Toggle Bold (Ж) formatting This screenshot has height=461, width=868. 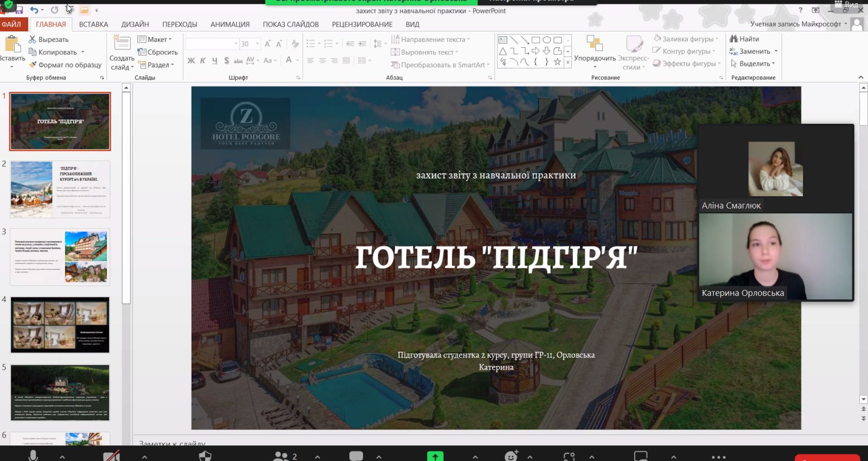click(x=191, y=60)
